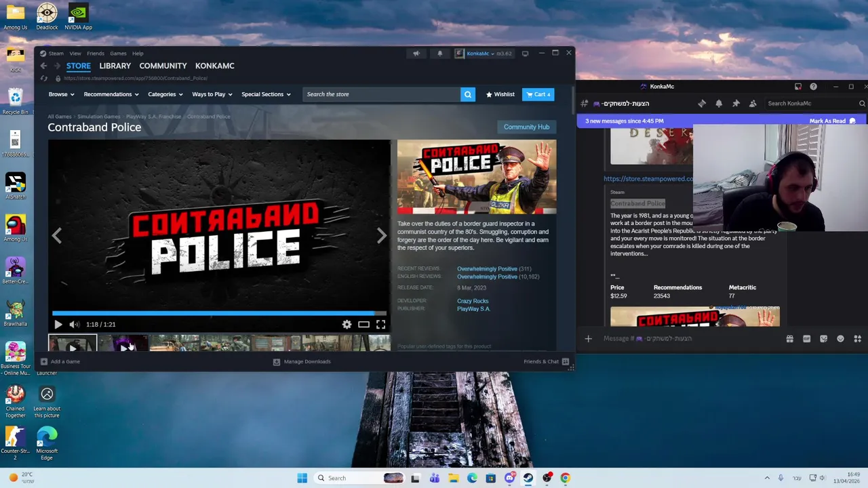
Task: Expand the Recommendations dropdown
Action: pos(111,94)
